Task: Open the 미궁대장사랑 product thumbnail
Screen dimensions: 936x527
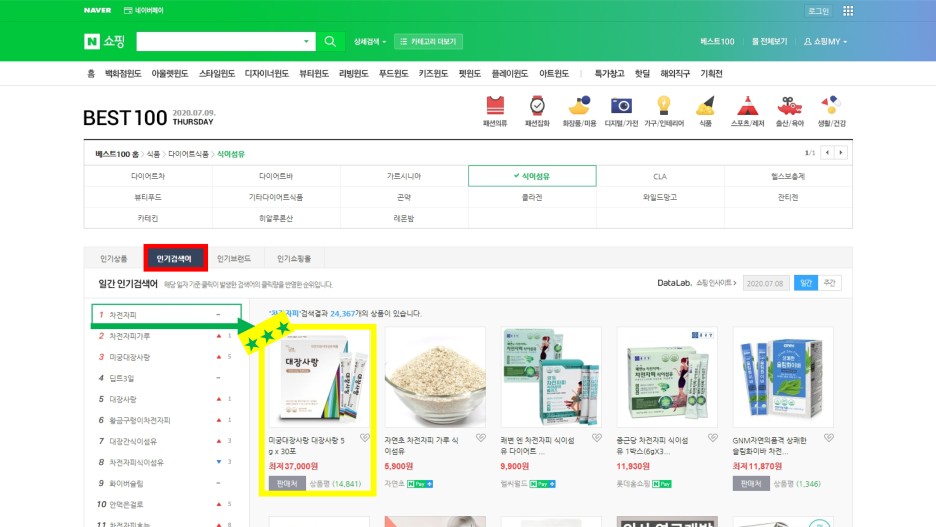Action: click(319, 377)
